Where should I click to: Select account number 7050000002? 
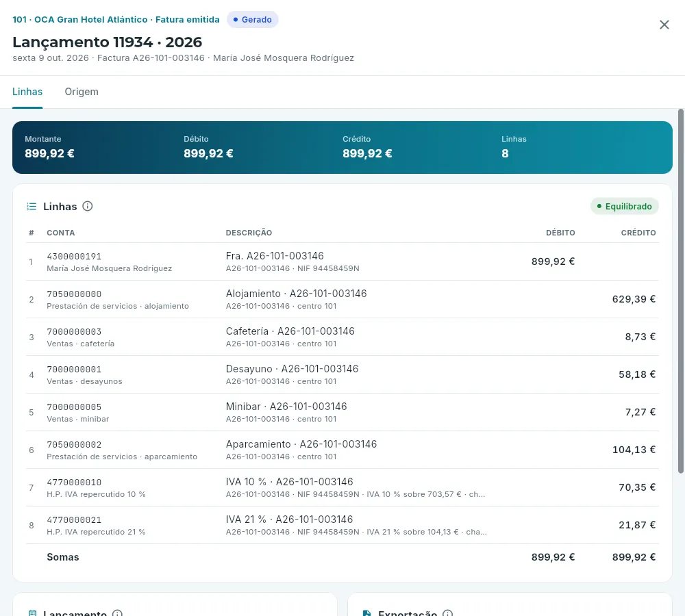tap(74, 444)
